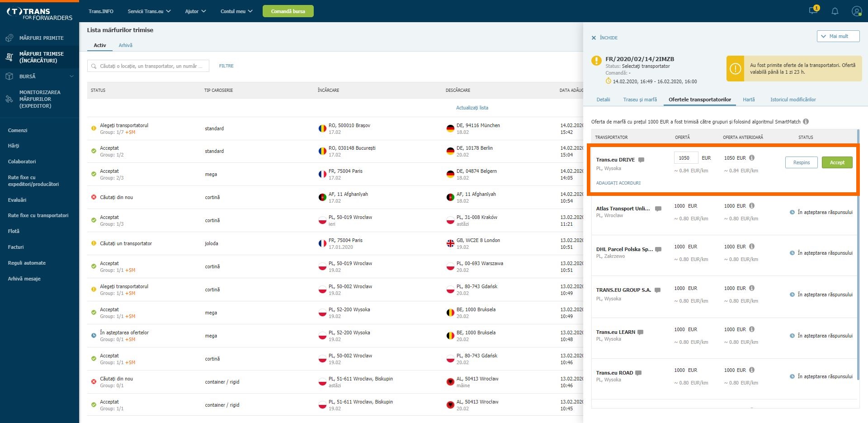Expand the Ajutor menu
868x423 pixels.
point(195,11)
